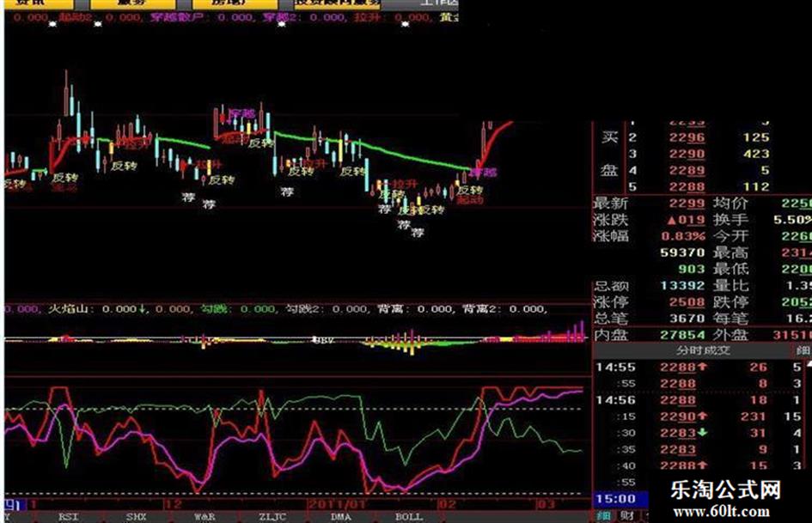Click the 投资顾问 yellow button at top
This screenshot has height=523, width=812.
point(337,4)
